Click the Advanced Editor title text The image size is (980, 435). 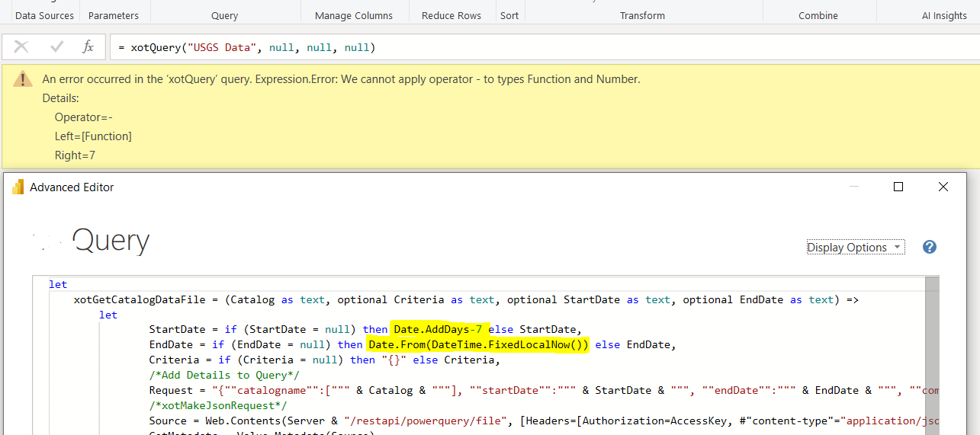[x=72, y=187]
